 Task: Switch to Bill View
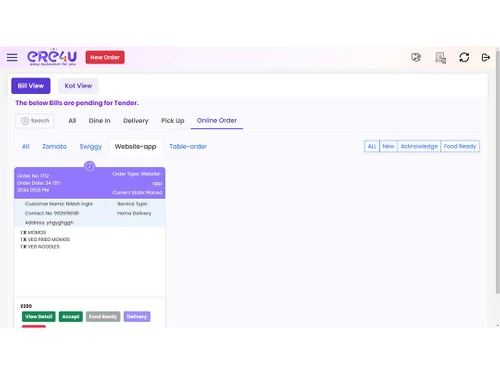tap(31, 86)
